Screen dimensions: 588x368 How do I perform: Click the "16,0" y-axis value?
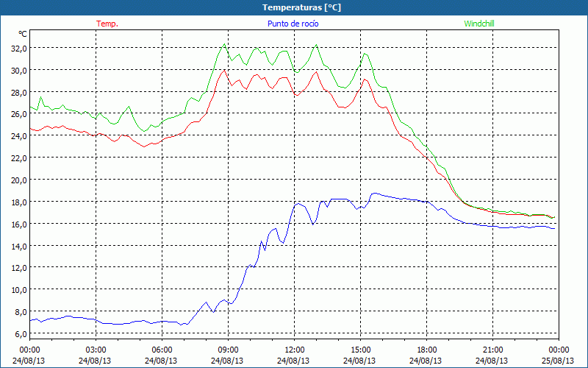pos(19,224)
